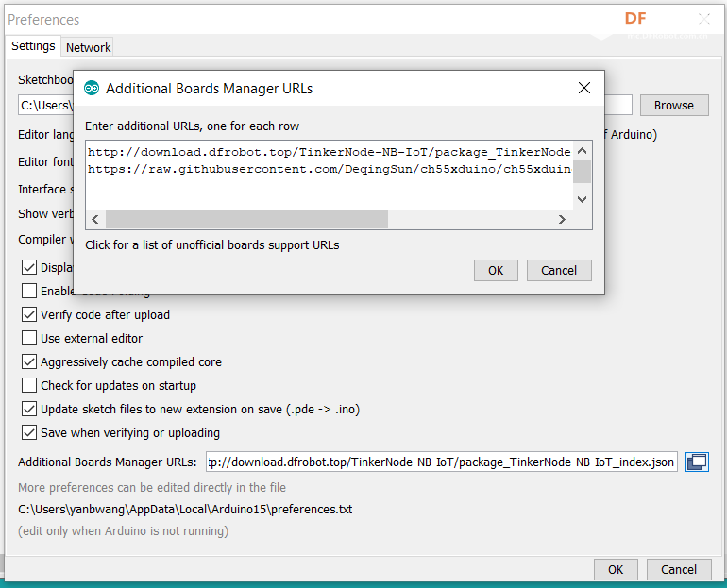Enable the code folding checkbox
This screenshot has height=588, width=727.
click(29, 291)
